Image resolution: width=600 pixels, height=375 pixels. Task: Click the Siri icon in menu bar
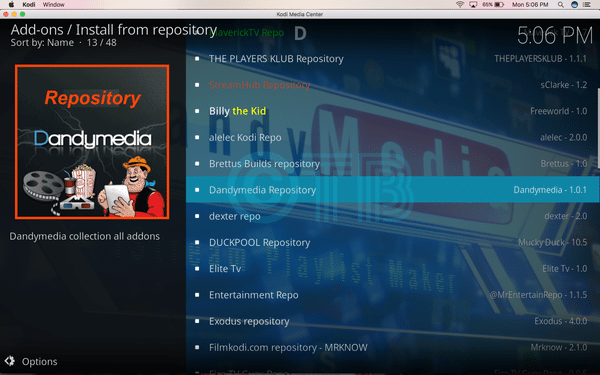point(574,5)
